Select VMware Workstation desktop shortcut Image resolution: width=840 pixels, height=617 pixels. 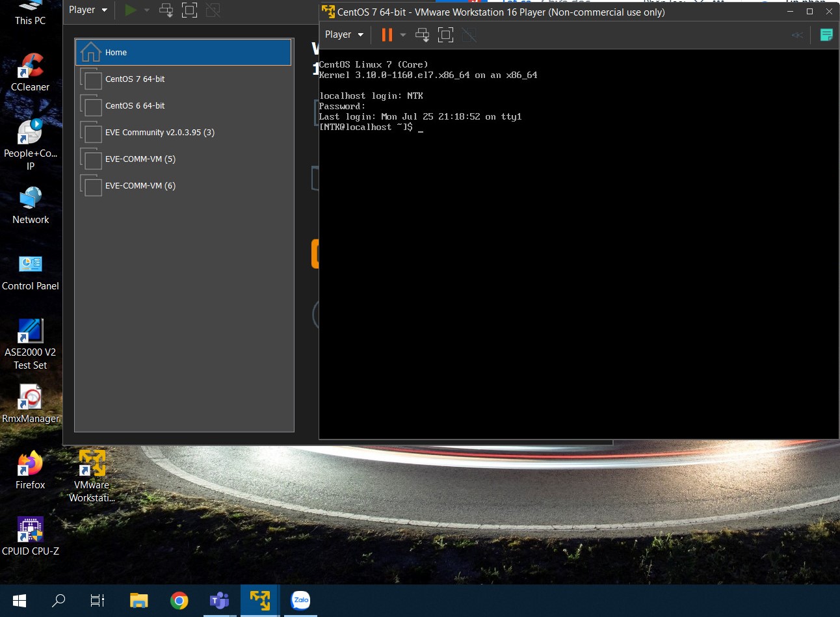(92, 476)
